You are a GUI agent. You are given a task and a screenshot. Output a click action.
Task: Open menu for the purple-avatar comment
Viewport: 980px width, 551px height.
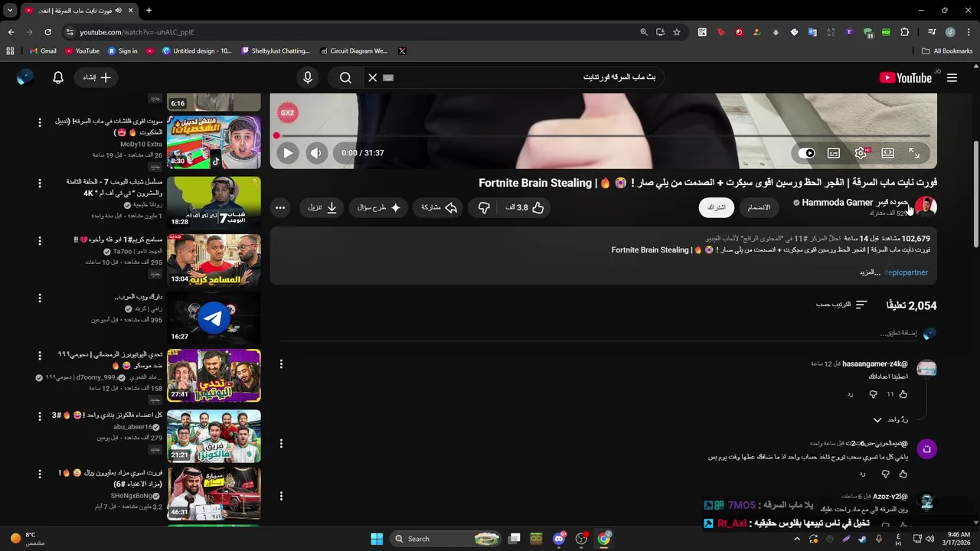coord(281,444)
